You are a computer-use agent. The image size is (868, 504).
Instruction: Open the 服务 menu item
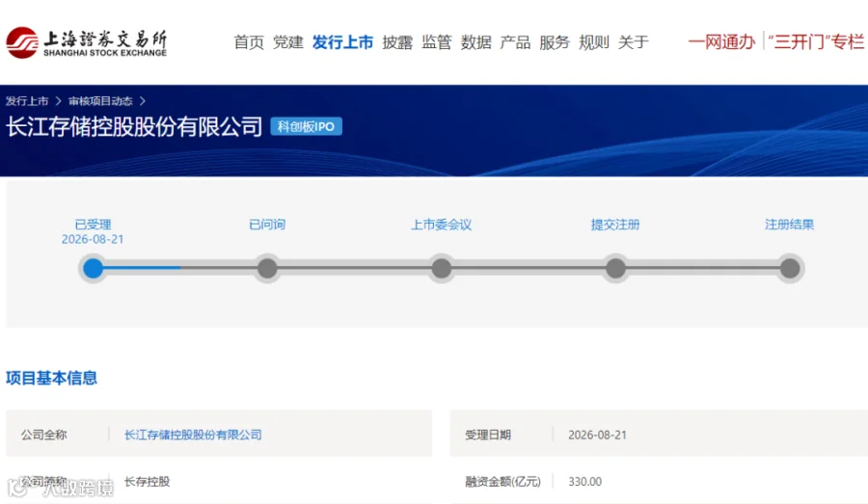click(555, 42)
